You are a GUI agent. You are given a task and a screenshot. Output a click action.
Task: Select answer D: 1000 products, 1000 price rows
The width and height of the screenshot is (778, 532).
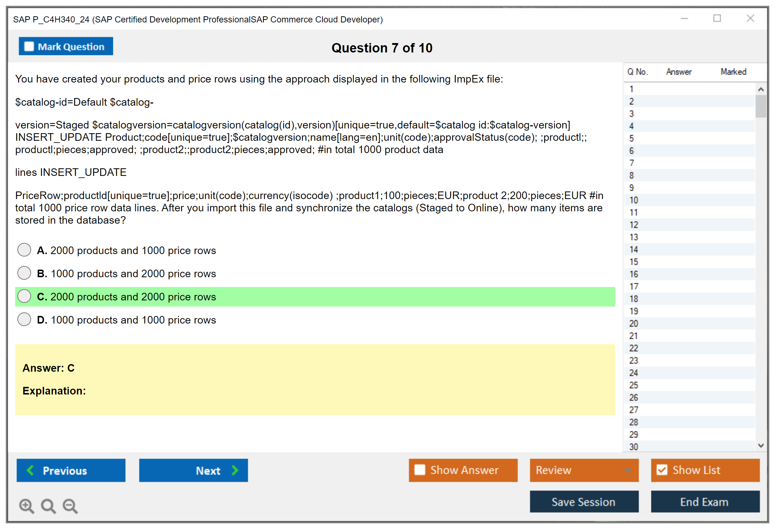pos(24,319)
